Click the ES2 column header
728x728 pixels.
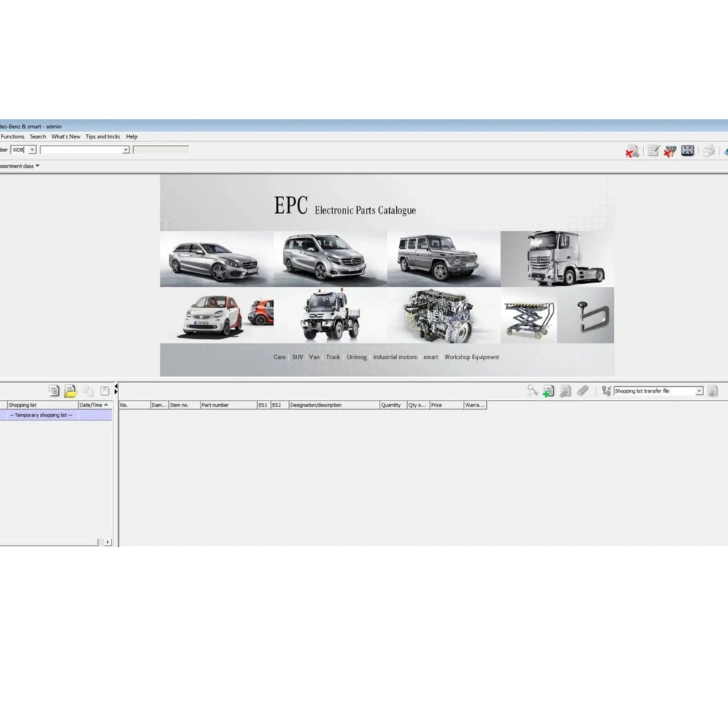[x=280, y=405]
